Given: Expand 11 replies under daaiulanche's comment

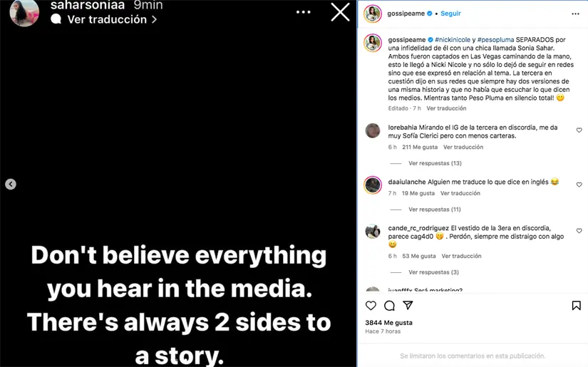Looking at the screenshot, I should (435, 210).
